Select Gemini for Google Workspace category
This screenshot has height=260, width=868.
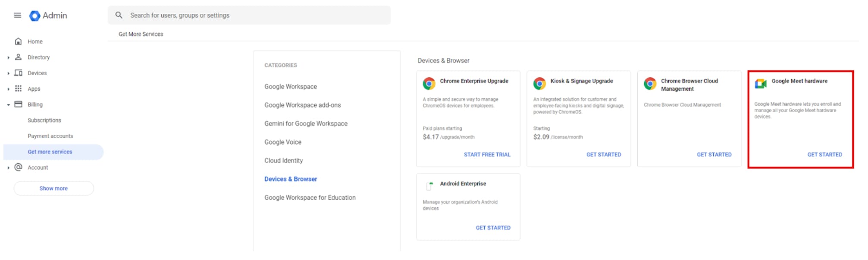point(306,124)
